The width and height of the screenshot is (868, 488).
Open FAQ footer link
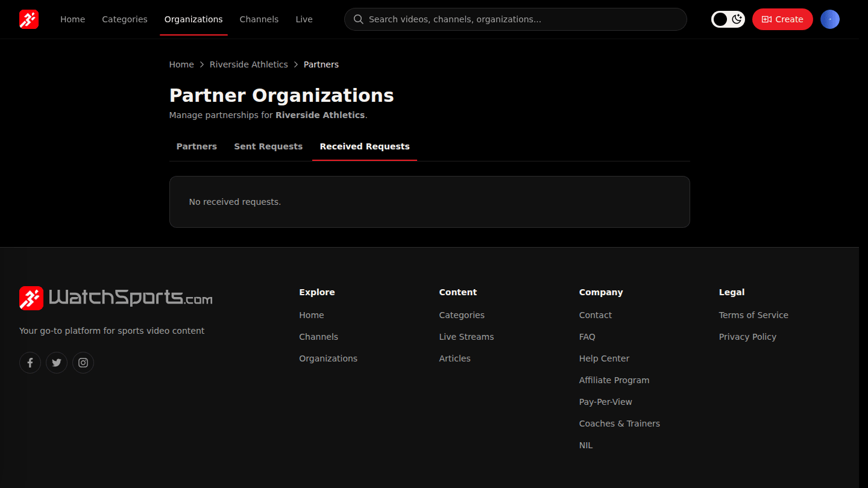[x=587, y=337]
